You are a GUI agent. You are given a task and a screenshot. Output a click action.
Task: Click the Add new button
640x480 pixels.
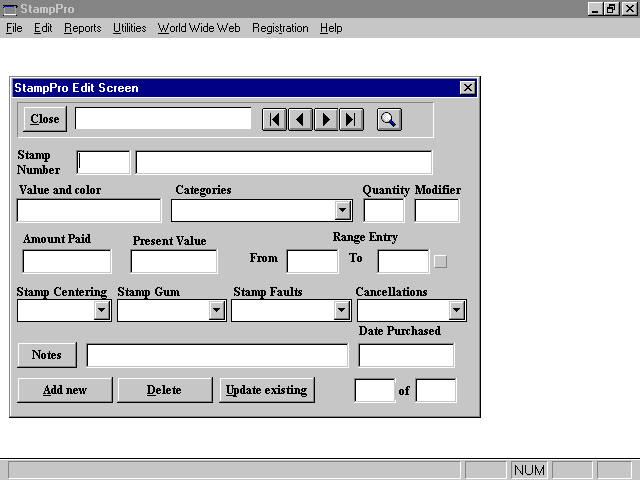65,390
